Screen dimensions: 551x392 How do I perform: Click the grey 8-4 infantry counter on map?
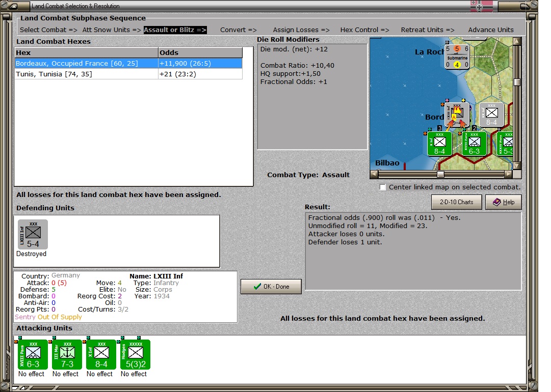click(491, 115)
